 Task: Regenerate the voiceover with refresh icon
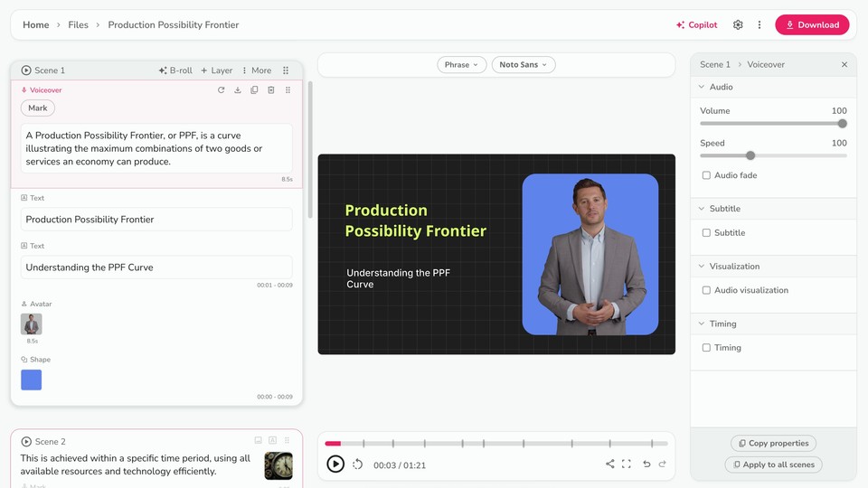pos(221,90)
